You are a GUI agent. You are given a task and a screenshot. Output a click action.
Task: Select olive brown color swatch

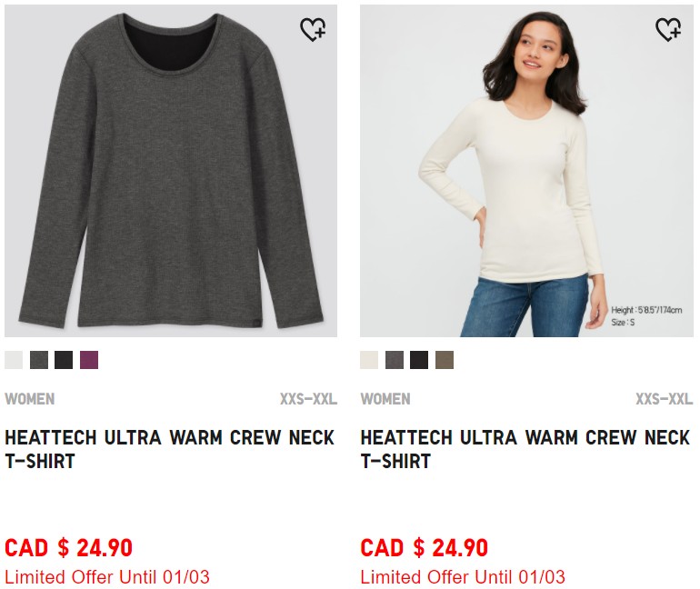point(445,360)
